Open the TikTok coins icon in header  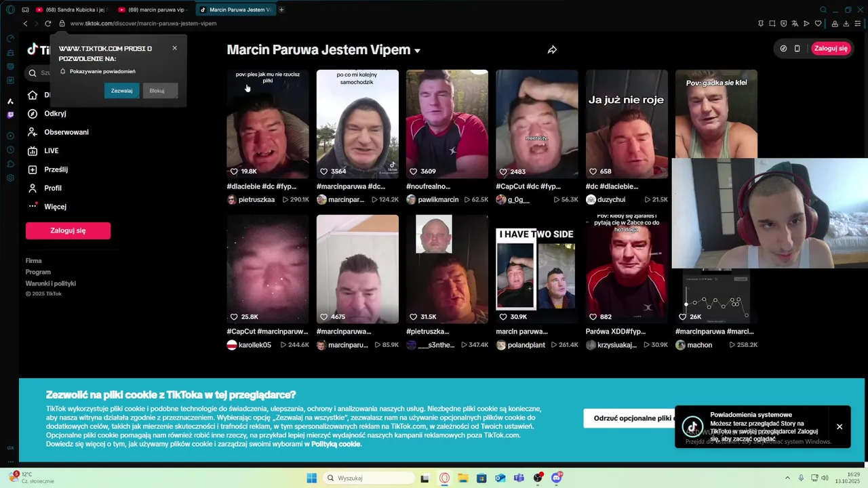[x=783, y=48]
